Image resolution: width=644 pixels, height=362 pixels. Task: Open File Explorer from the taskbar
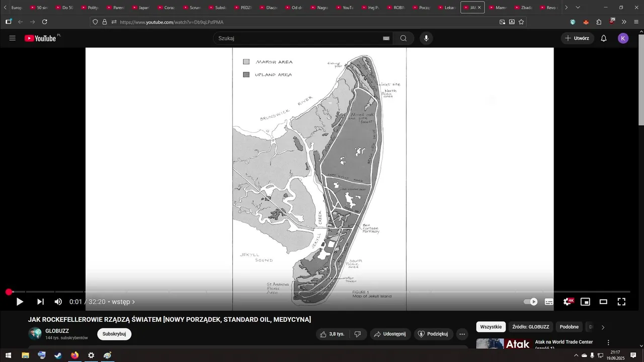click(25, 355)
